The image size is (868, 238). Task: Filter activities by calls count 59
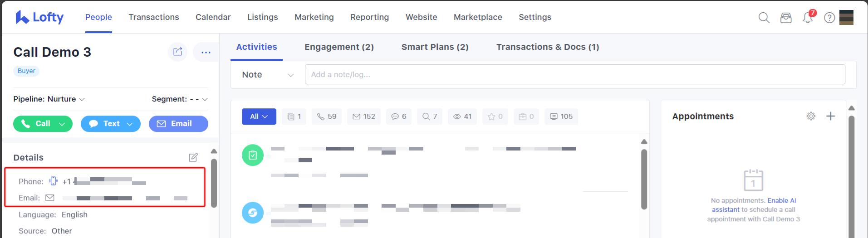tap(327, 117)
